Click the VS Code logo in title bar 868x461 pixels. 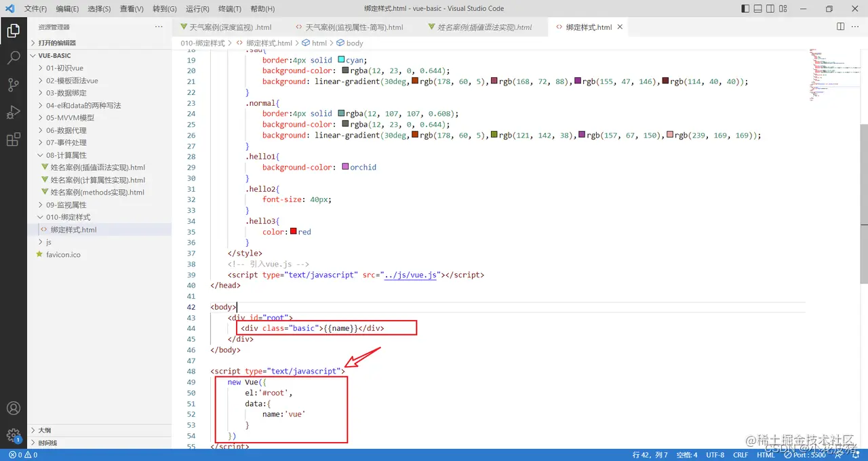[9, 9]
